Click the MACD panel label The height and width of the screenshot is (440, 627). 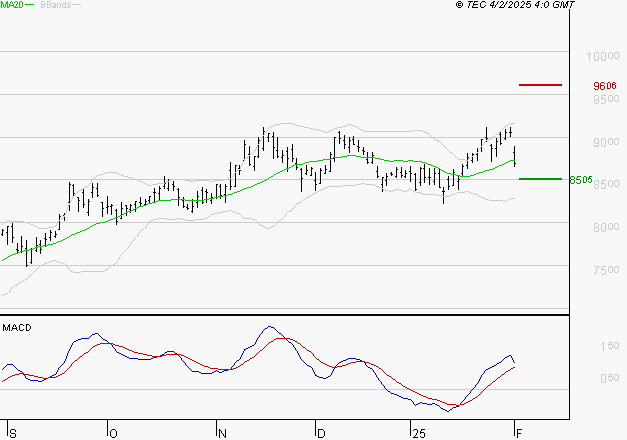[x=17, y=328]
